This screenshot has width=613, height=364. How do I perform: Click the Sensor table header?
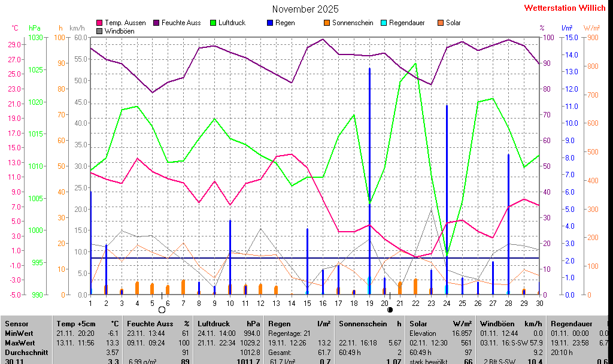17,324
